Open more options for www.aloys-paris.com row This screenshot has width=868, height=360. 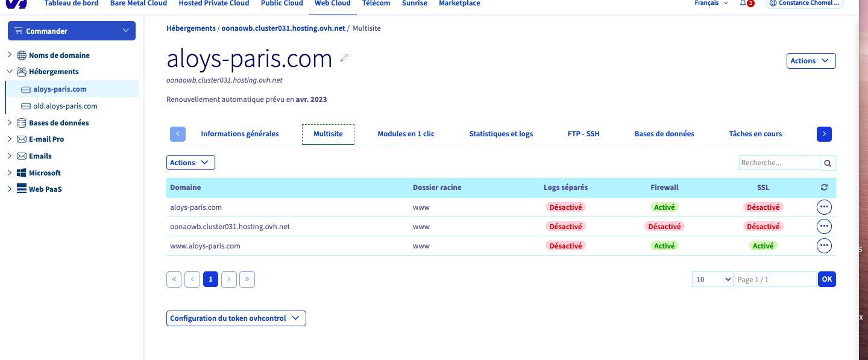(824, 246)
